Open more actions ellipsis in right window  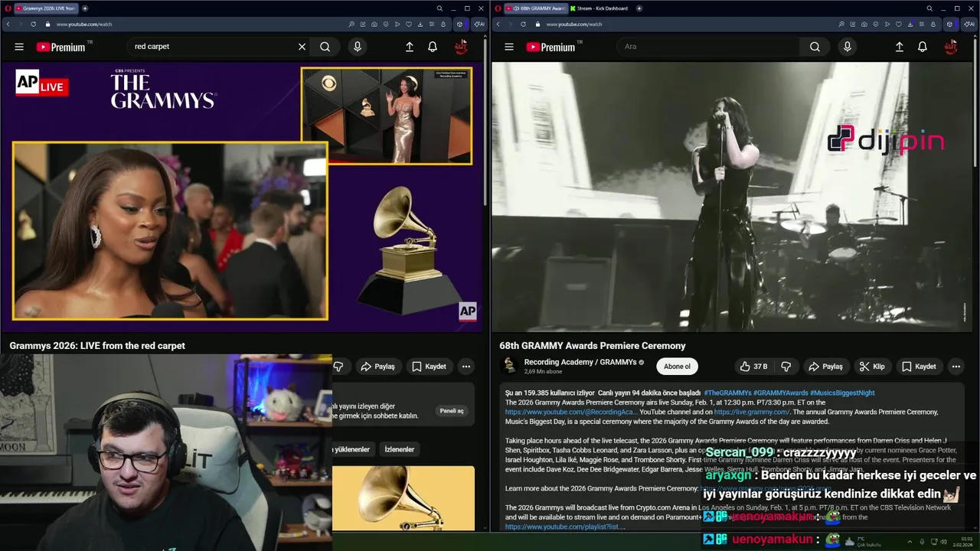955,367
